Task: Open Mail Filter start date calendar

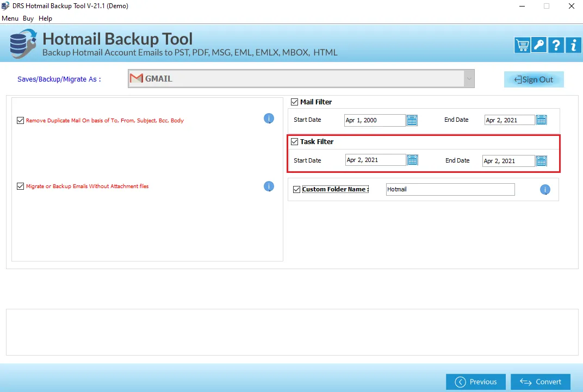Action: click(x=412, y=120)
